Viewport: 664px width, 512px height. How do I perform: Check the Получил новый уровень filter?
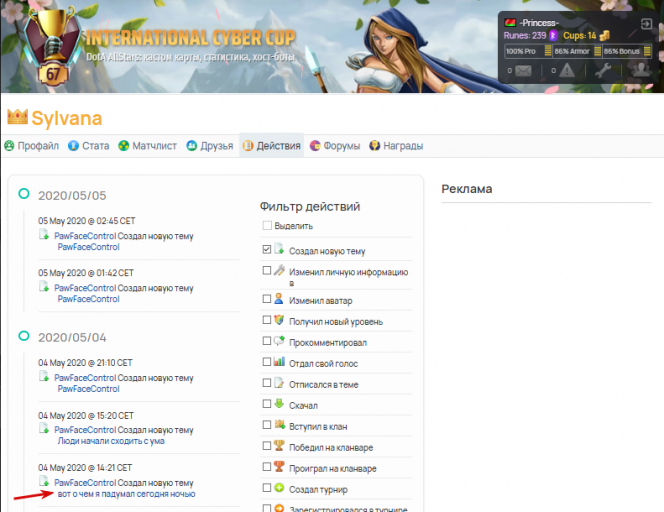tap(267, 320)
